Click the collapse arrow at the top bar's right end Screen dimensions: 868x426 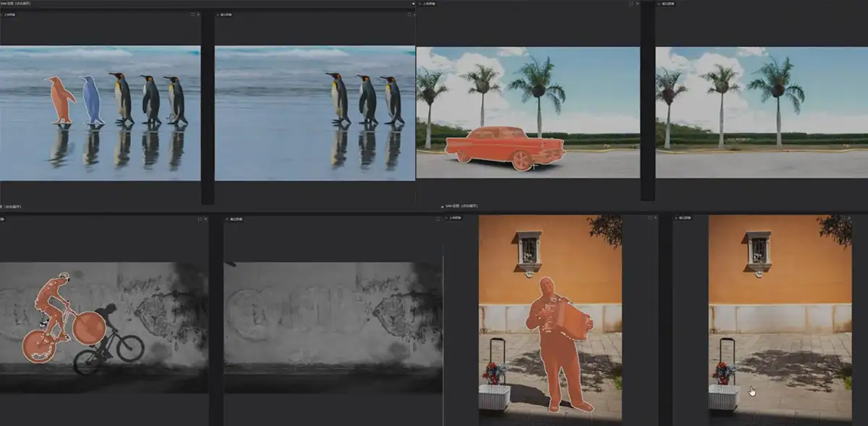coord(412,4)
